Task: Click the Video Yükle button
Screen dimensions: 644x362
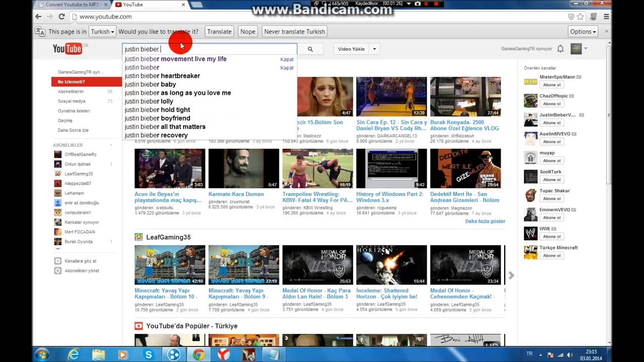Action: pyautogui.click(x=351, y=49)
